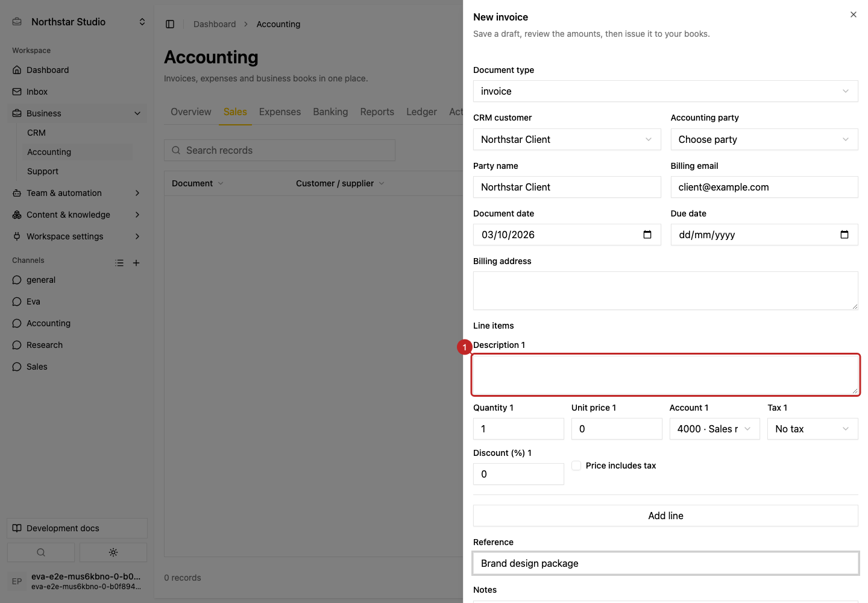Image resolution: width=868 pixels, height=603 pixels.
Task: Switch to the Ledger tab
Action: click(x=421, y=112)
